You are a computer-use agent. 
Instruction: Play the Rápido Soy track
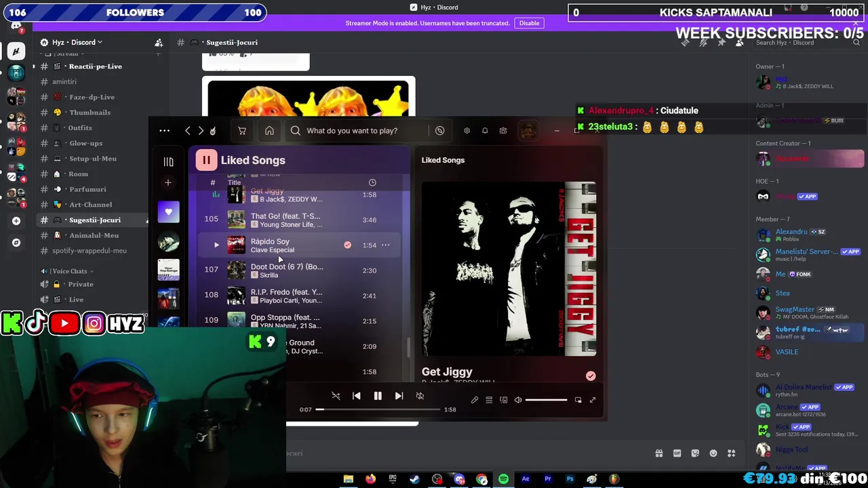point(216,245)
